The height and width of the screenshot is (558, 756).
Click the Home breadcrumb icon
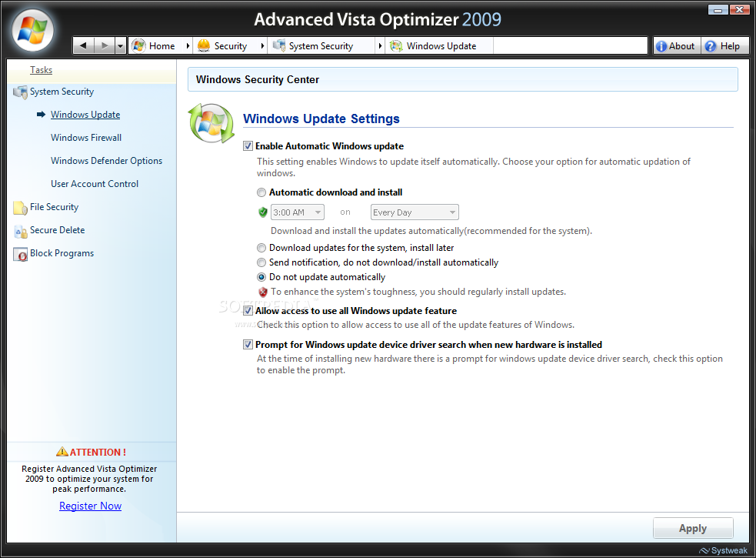tap(139, 46)
